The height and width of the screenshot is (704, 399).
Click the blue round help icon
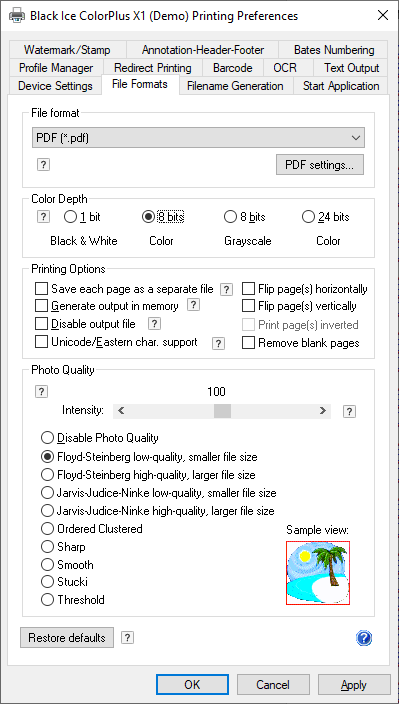364,638
